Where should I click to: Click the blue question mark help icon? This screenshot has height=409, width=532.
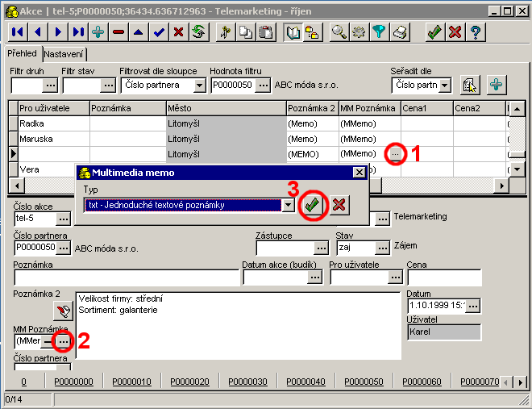476,32
